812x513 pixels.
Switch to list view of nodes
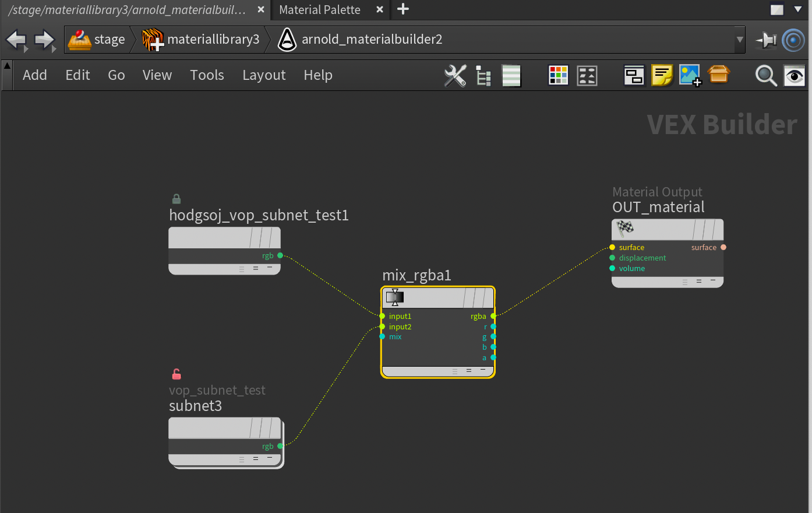511,75
